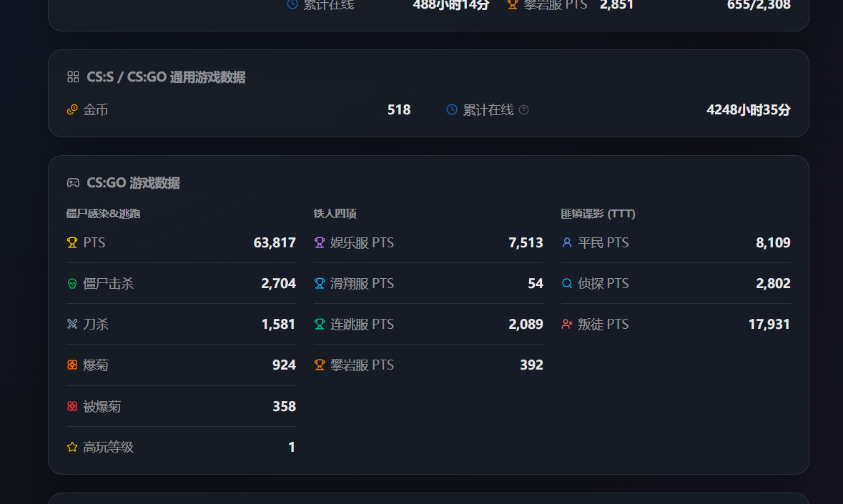
Task: Click the 僵尸击杀 value 2,704
Action: coord(278,283)
